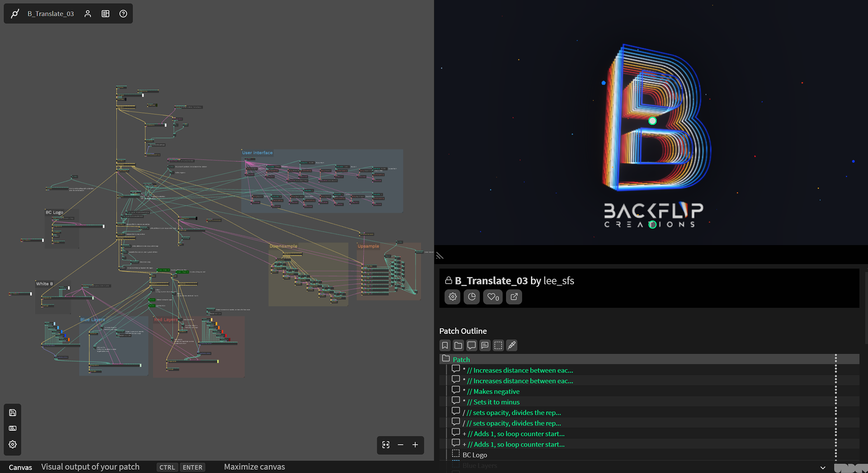Click the dashed area icon beside BC Logo row
The height and width of the screenshot is (473, 868).
tap(456, 454)
